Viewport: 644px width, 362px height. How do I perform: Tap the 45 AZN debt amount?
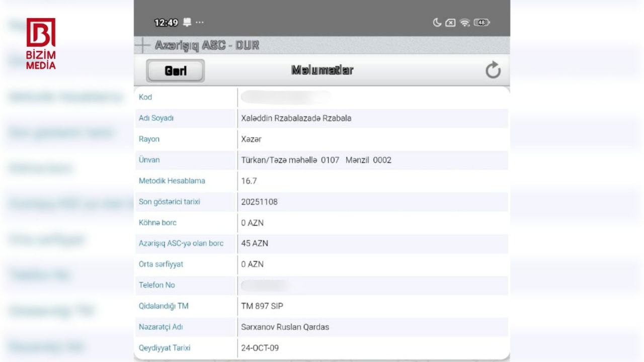tap(255, 243)
